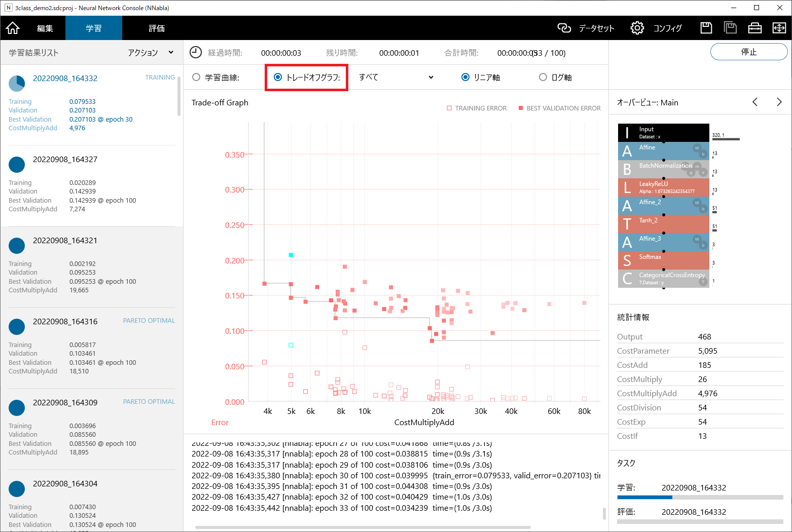The image size is (792, 532).
Task: Switch to the 編集 tab
Action: (45, 28)
